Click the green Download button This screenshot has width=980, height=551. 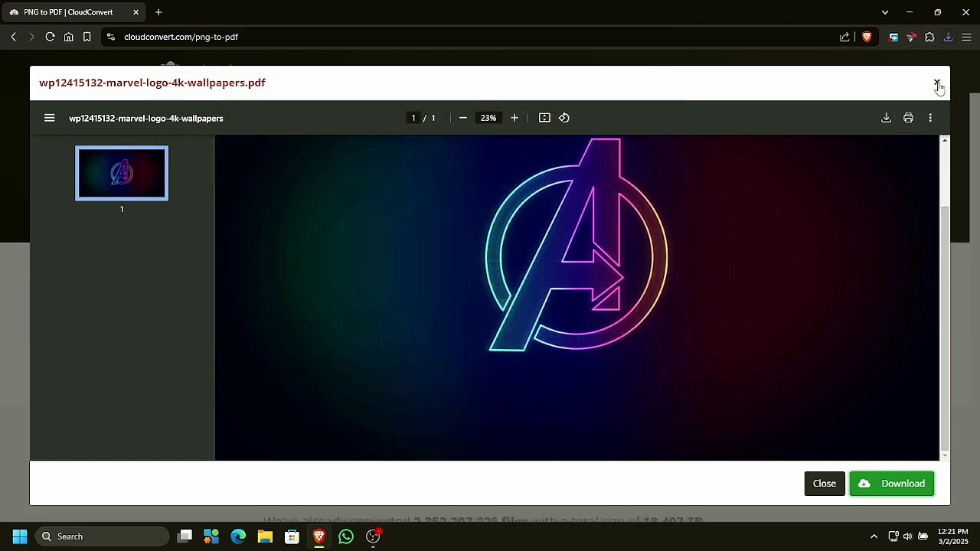[x=892, y=484]
